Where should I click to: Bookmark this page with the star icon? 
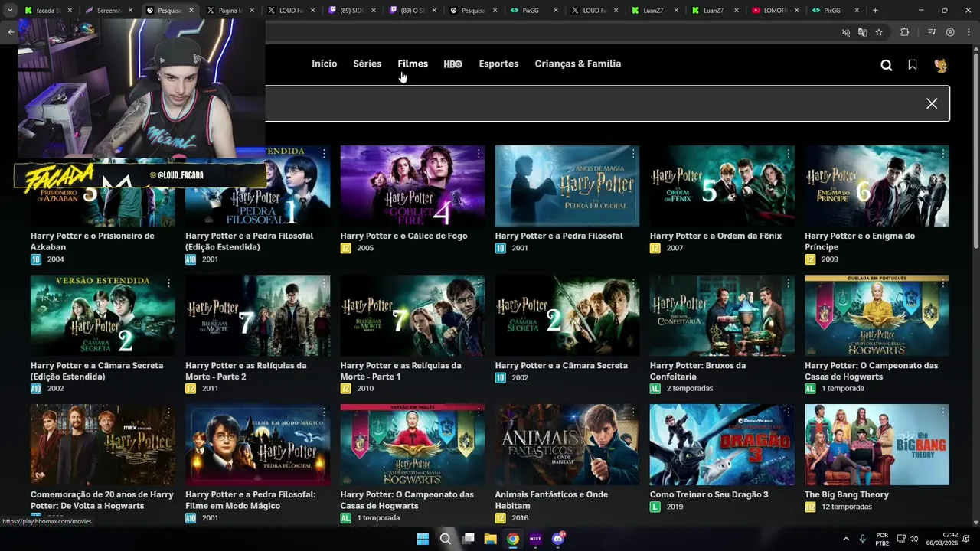tap(879, 32)
